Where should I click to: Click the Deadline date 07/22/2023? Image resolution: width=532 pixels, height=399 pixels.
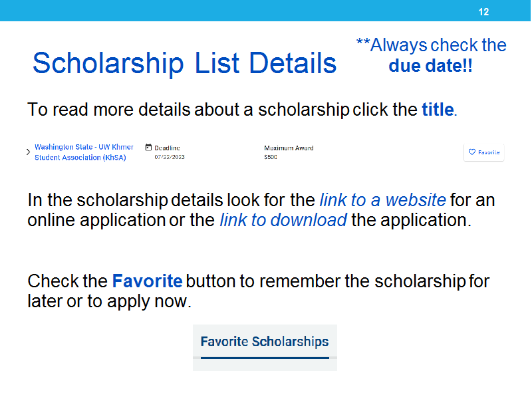tap(170, 157)
